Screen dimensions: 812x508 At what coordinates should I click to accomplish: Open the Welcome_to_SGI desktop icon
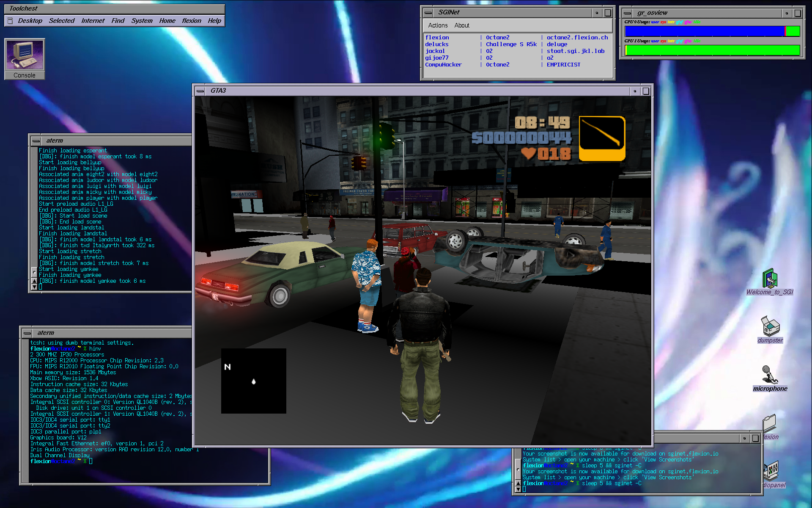click(x=770, y=282)
